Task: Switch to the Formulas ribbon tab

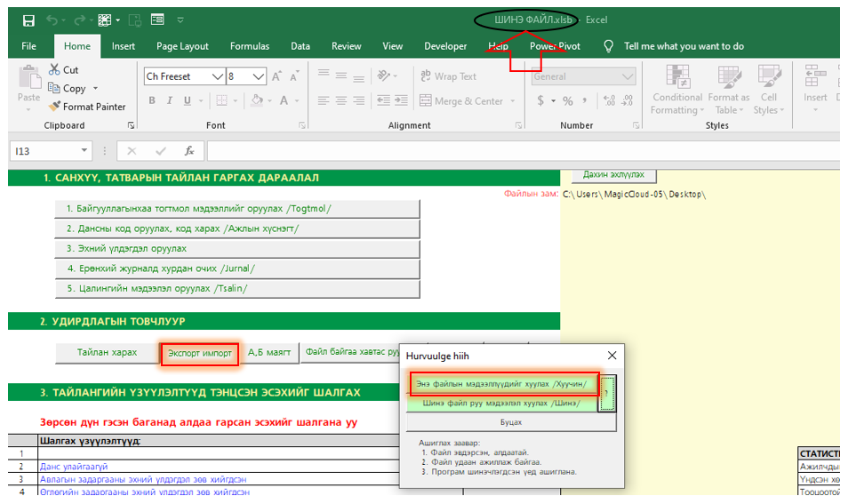Action: (249, 46)
